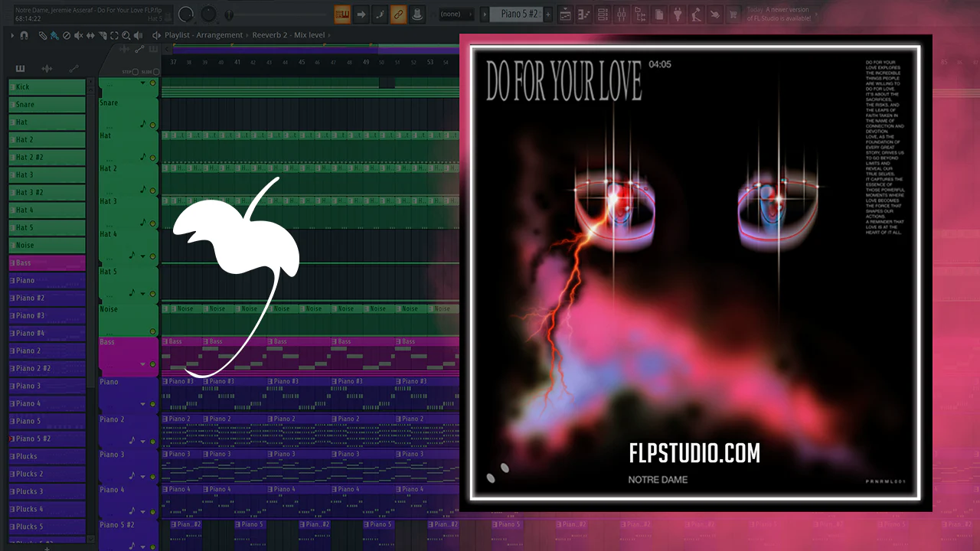
Task: Adjust the main pitch slider
Action: 230,15
